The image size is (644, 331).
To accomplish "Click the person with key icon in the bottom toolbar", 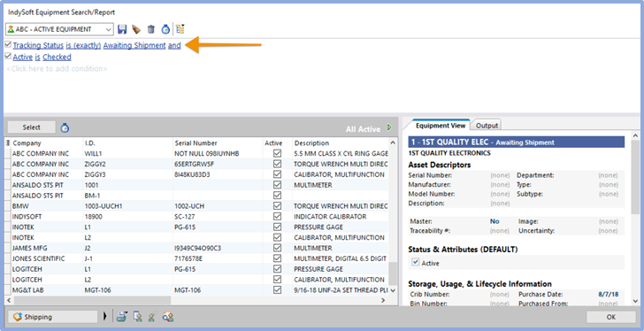I will [x=152, y=317].
